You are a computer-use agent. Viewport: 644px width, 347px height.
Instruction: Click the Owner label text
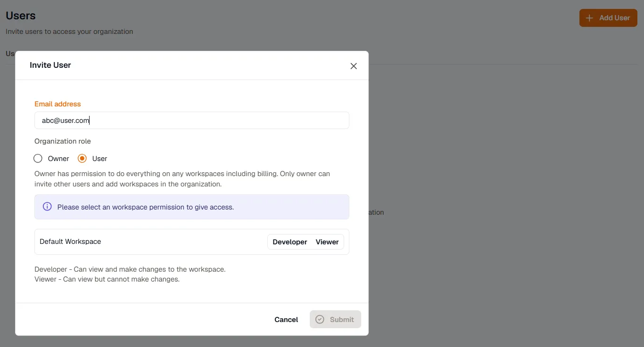pos(58,159)
